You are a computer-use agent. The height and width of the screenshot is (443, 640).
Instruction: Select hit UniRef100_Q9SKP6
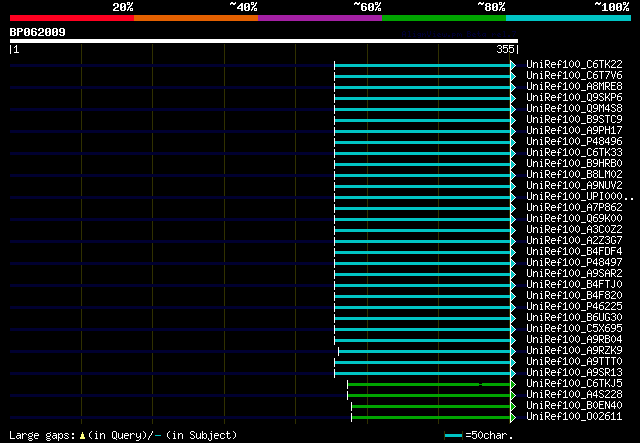[574, 98]
